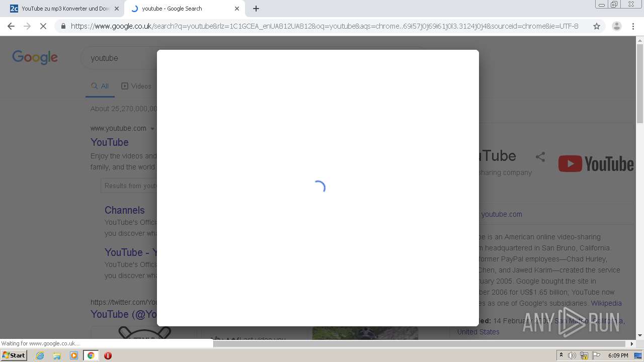The image size is (644, 362).
Task: Click the red YouTube logo image
Action: coord(596,164)
